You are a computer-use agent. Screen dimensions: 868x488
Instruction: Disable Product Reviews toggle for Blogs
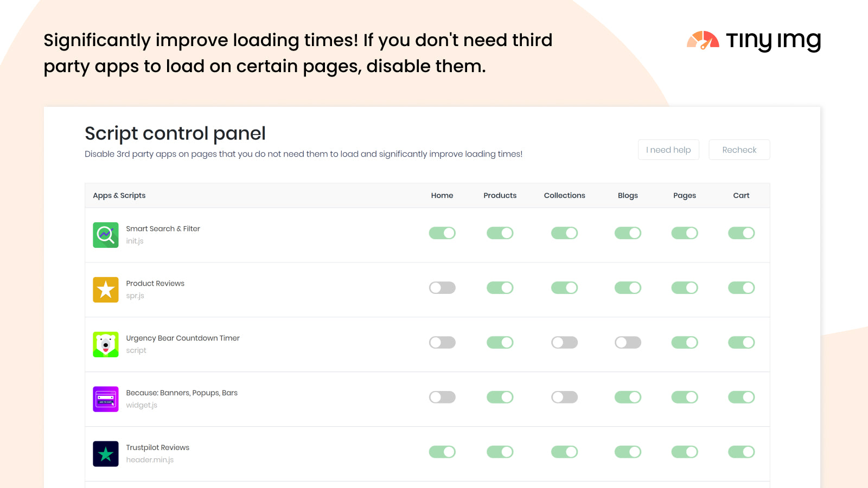coord(628,287)
